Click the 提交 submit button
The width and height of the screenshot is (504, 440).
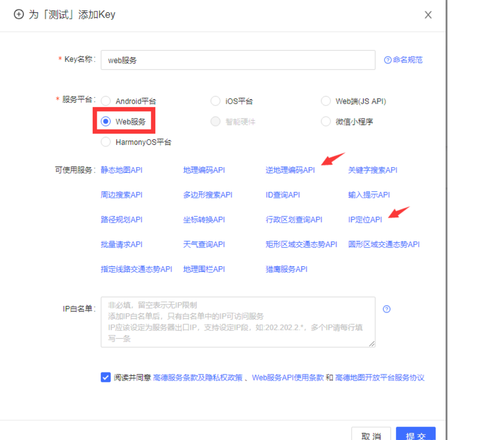[416, 436]
